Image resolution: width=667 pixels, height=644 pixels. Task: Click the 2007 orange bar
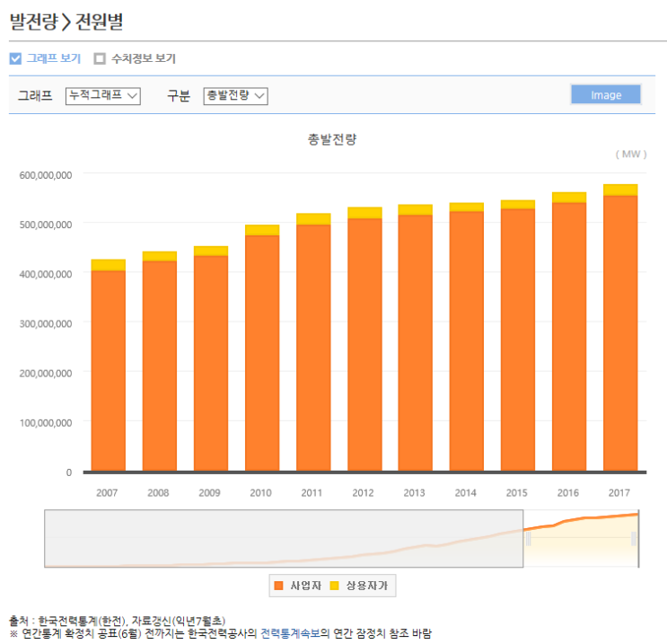109,371
